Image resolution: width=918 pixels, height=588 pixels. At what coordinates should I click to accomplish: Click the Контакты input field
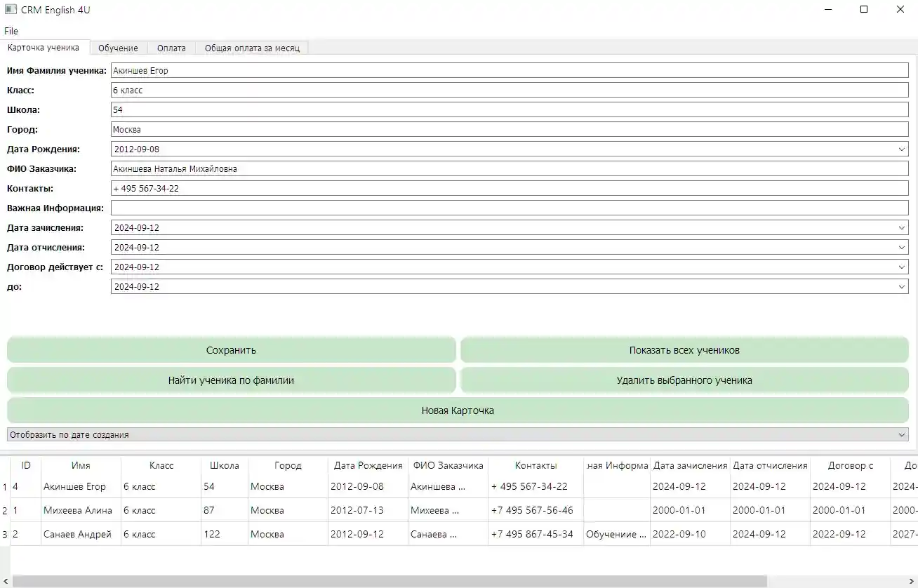pos(510,188)
